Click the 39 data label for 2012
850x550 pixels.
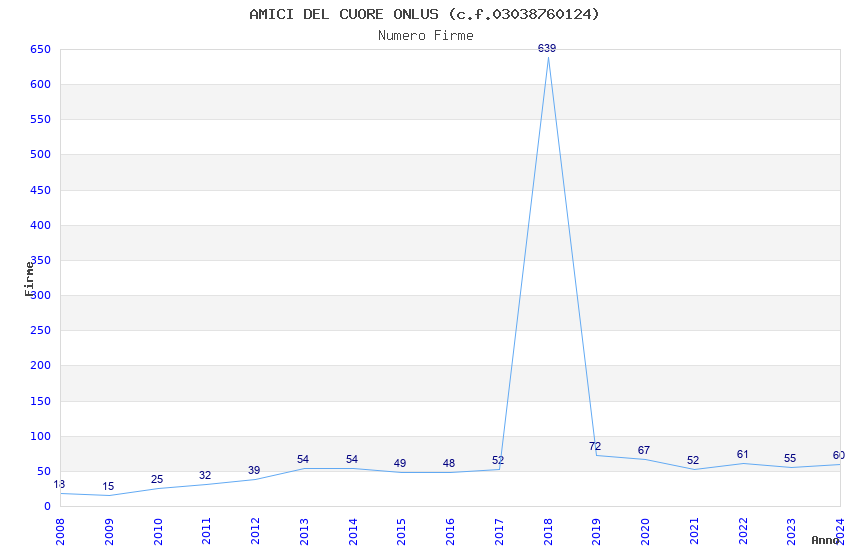pyautogui.click(x=254, y=470)
